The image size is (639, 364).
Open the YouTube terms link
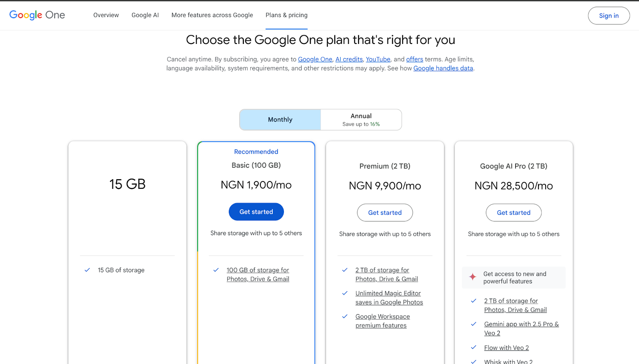coord(377,59)
